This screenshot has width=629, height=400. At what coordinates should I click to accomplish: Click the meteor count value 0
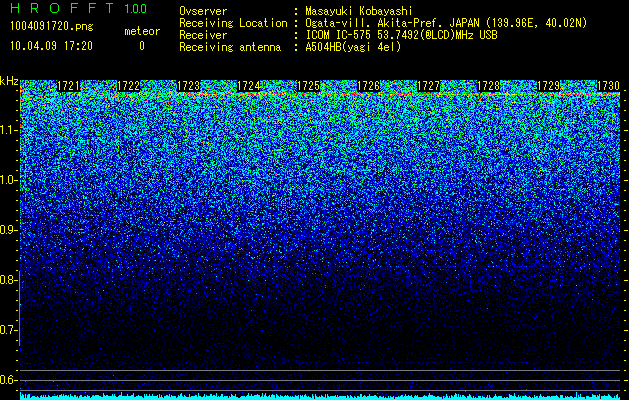[142, 46]
